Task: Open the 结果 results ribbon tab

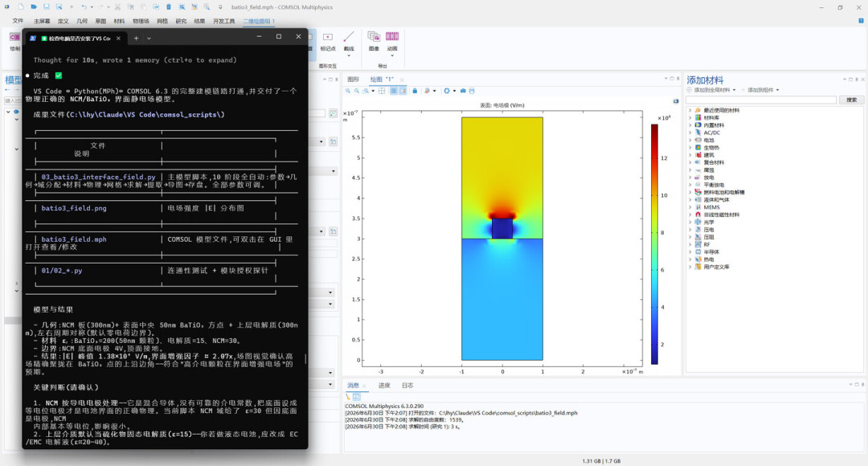Action: coord(199,21)
